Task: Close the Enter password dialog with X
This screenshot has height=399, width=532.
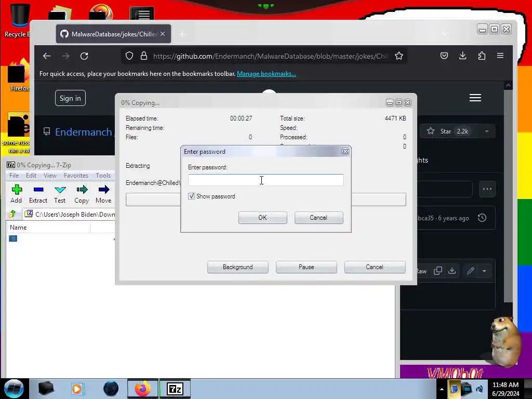Action: (x=345, y=152)
